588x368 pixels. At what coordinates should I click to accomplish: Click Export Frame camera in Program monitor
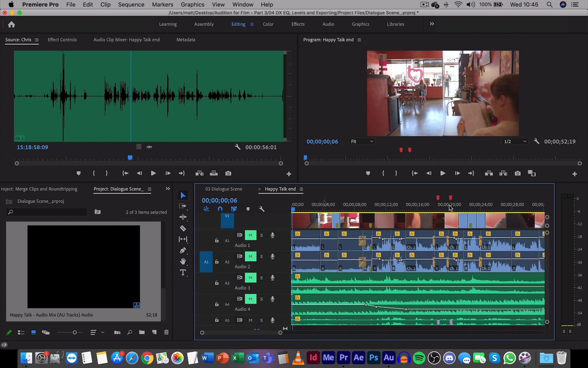pyautogui.click(x=517, y=173)
